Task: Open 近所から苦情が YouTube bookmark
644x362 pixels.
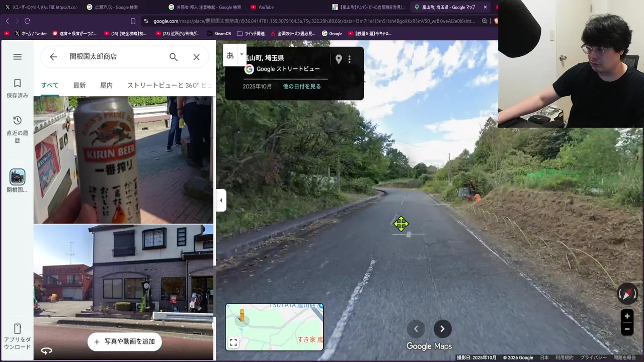Action: point(178,34)
